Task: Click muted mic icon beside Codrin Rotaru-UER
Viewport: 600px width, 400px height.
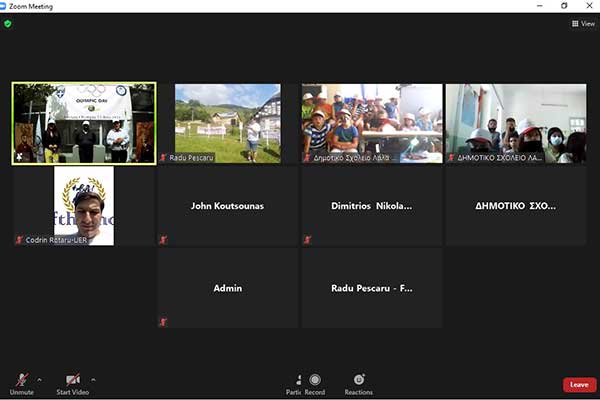Action: (20, 240)
